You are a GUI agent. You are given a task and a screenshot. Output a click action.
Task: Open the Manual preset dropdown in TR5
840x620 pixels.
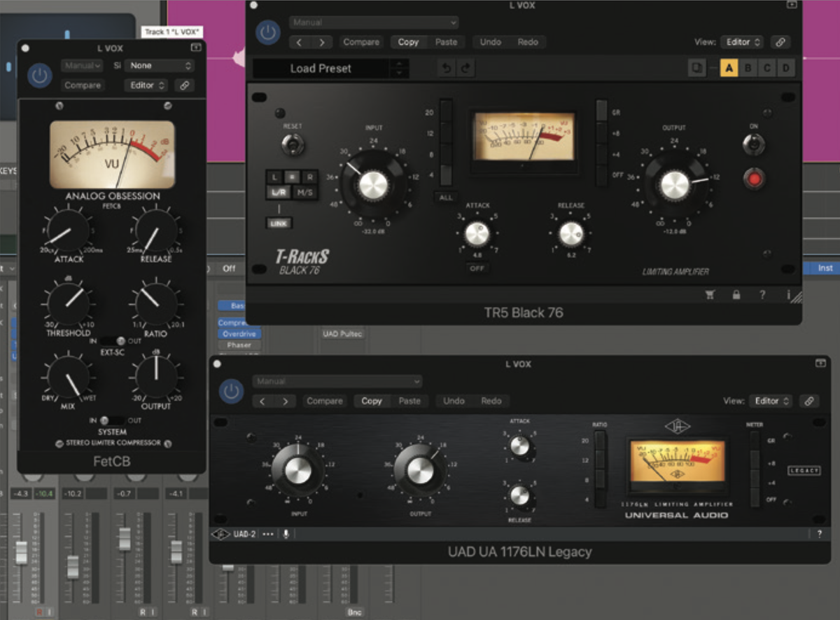373,22
